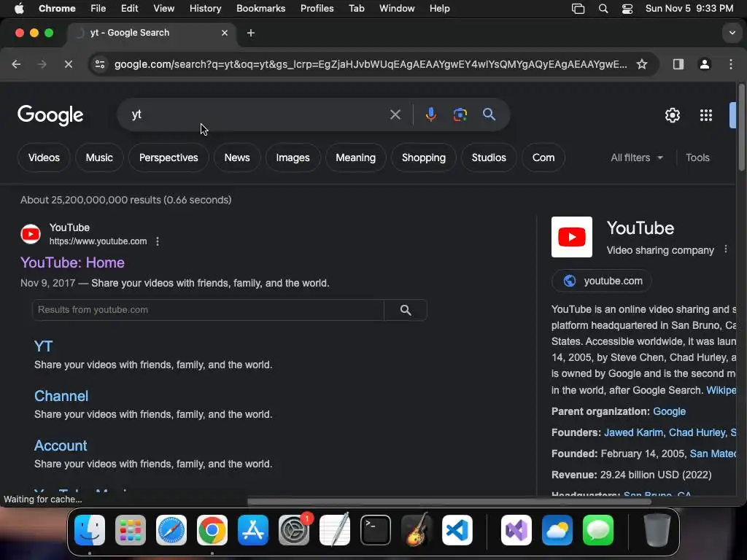Click the voice search microphone icon
747x560 pixels.
click(x=430, y=114)
